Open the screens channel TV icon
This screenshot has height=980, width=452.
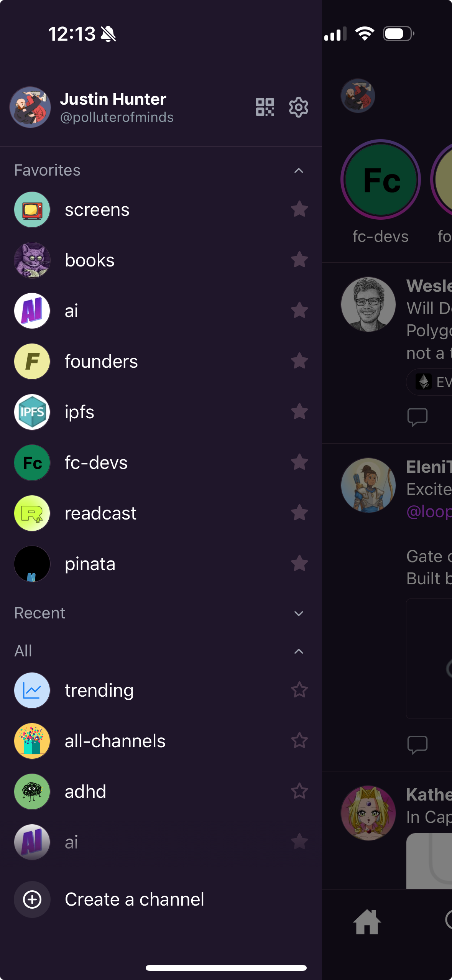pos(32,210)
